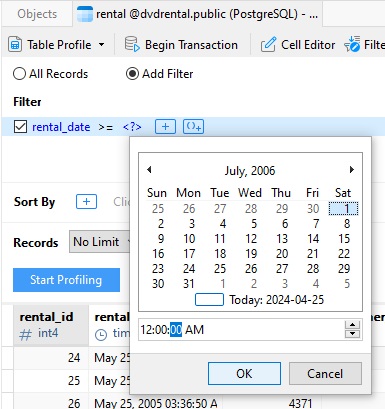The image size is (385, 409).
Task: Click the July, 2006 calendar title
Action: 250,171
